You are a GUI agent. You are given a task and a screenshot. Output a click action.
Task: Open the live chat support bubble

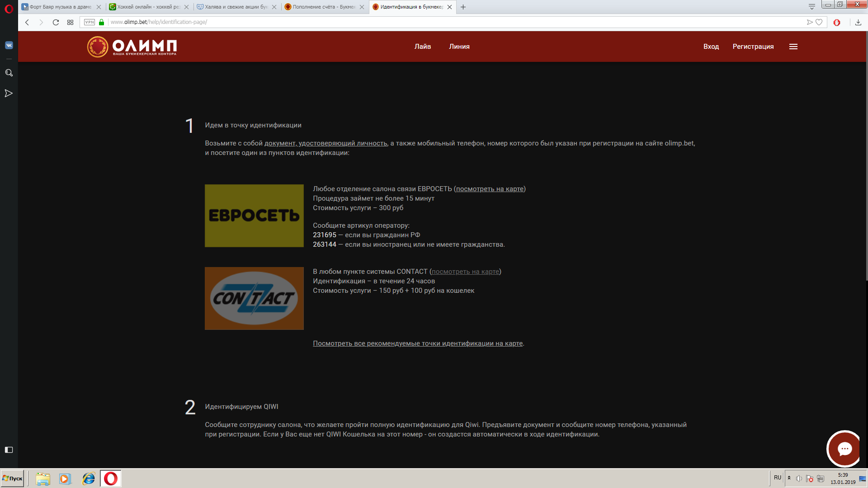tap(844, 449)
